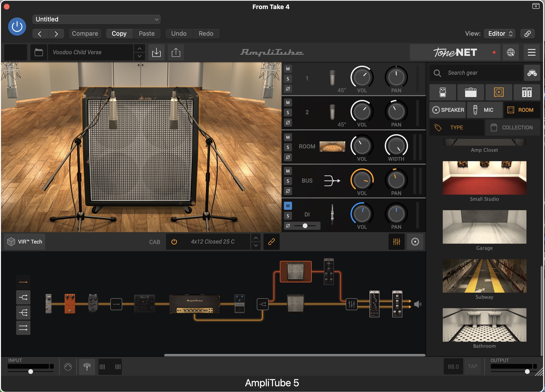
Task: Select the single serial signal chain
Action: [23, 282]
